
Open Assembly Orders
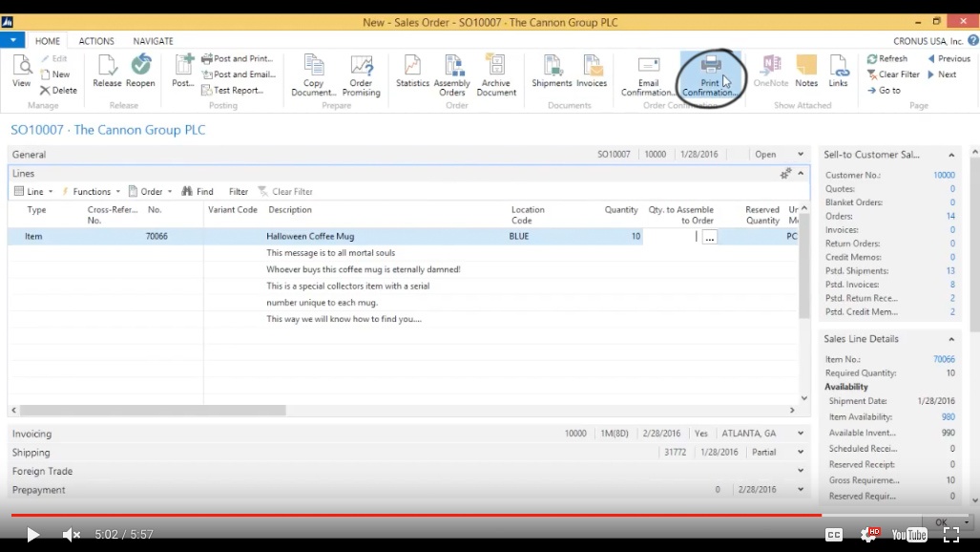click(x=452, y=75)
